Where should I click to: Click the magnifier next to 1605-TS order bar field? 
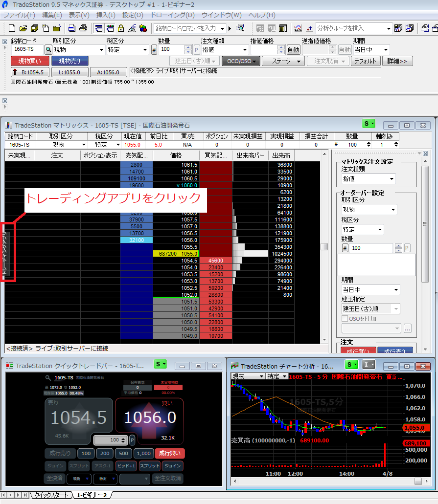pos(48,50)
